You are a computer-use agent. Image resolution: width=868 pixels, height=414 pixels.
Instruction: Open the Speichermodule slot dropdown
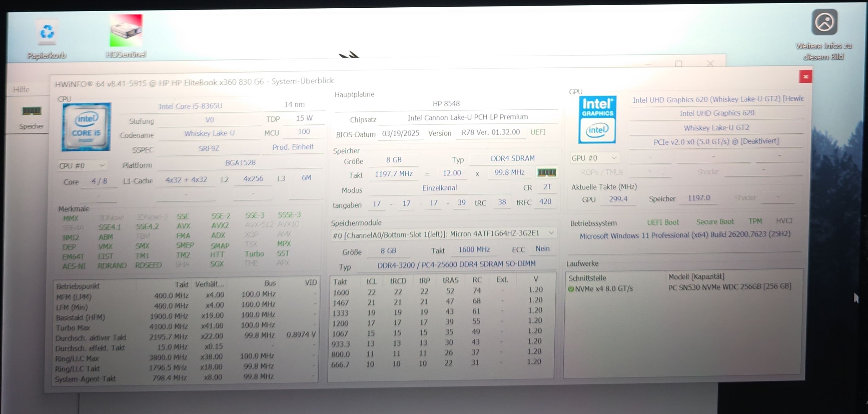(443, 233)
